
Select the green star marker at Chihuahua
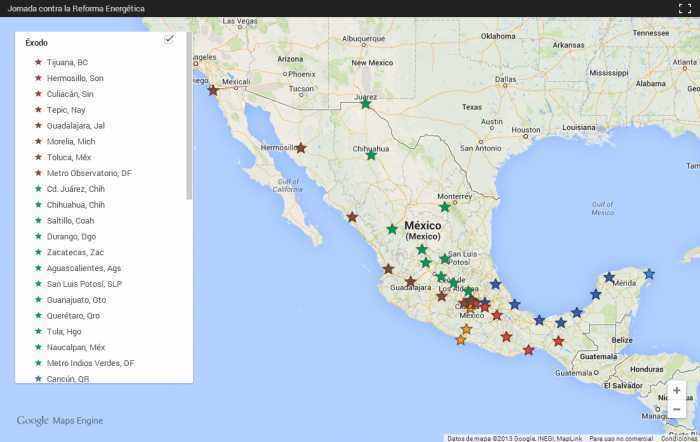click(371, 155)
